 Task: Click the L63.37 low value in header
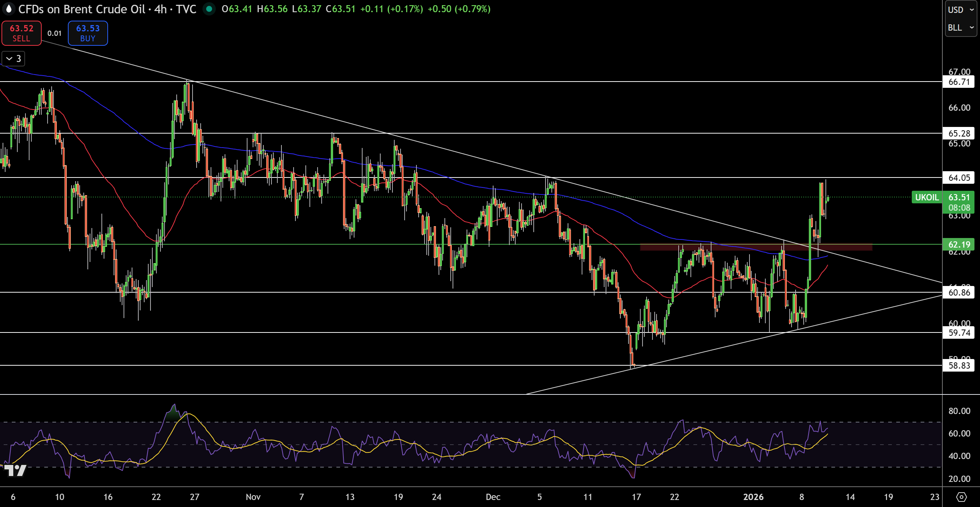(x=306, y=9)
